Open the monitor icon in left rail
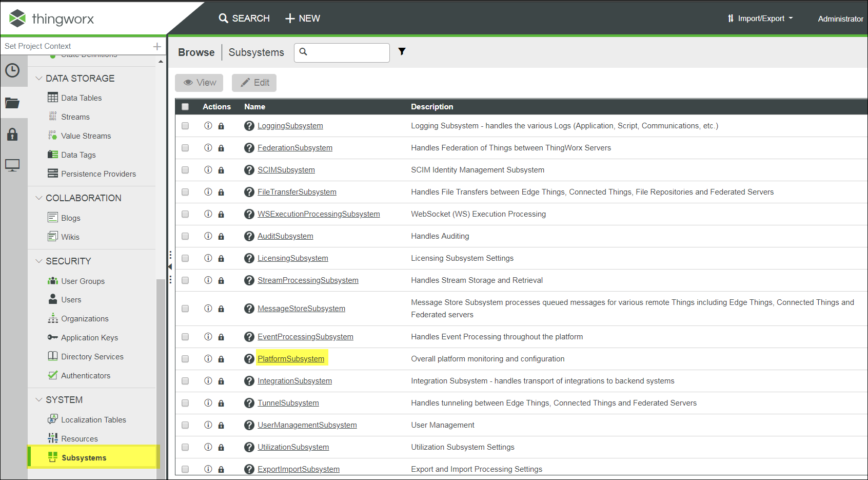This screenshot has width=868, height=480. [12, 165]
